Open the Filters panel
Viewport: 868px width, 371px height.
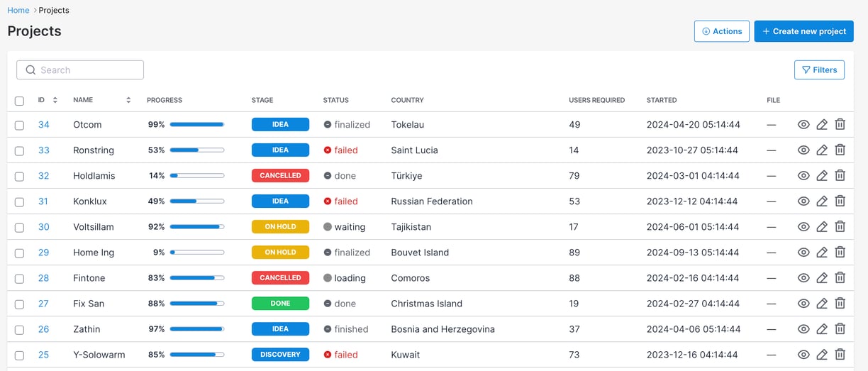[819, 70]
